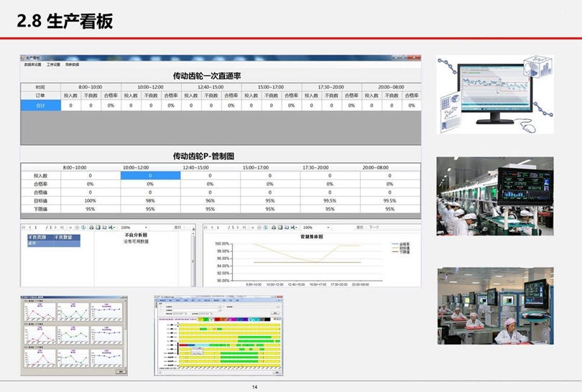Open the 100% zoom dropdown in left report
Image resolution: width=582 pixels, height=392 pixels.
point(146,228)
